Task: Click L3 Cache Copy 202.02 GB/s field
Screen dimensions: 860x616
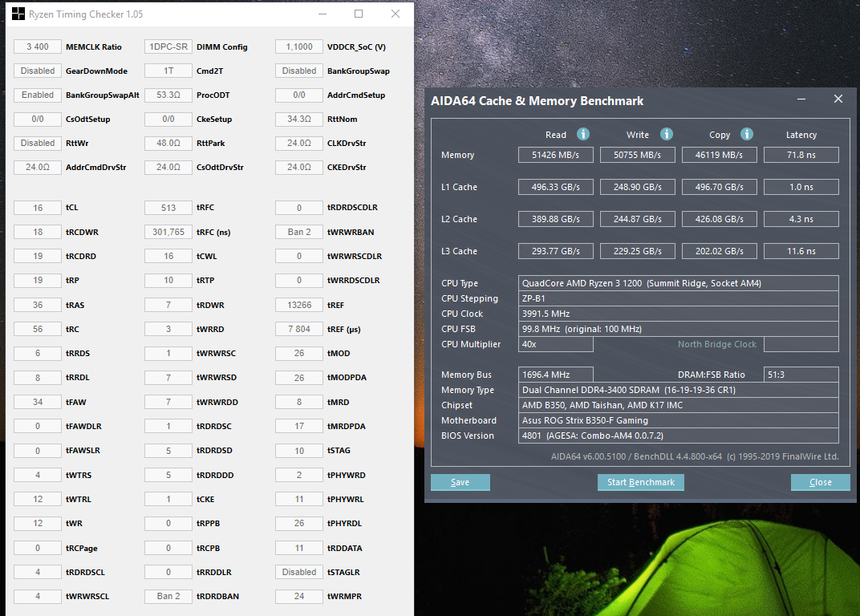Action: 719,251
